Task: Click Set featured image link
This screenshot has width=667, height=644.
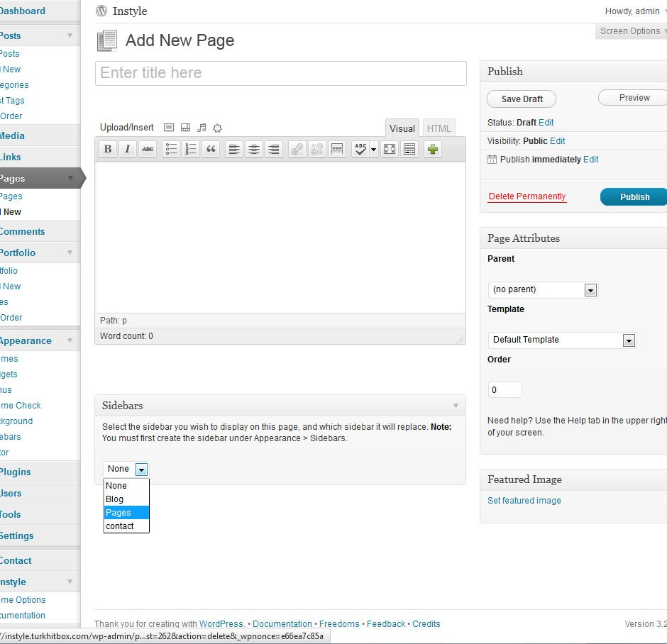Action: [524, 500]
